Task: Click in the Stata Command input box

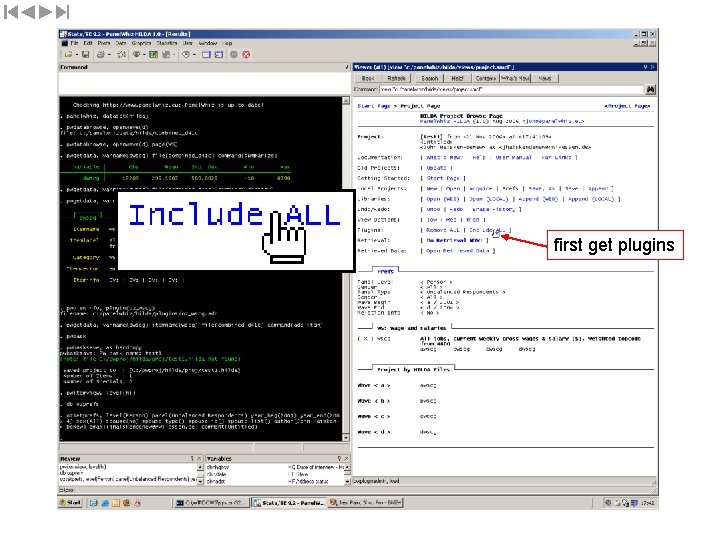Action: click(x=204, y=83)
